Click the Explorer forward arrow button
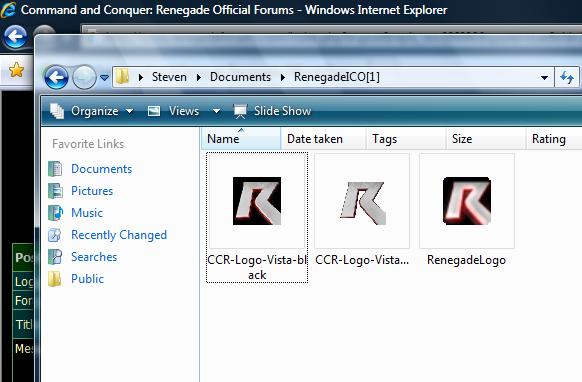 84,78
